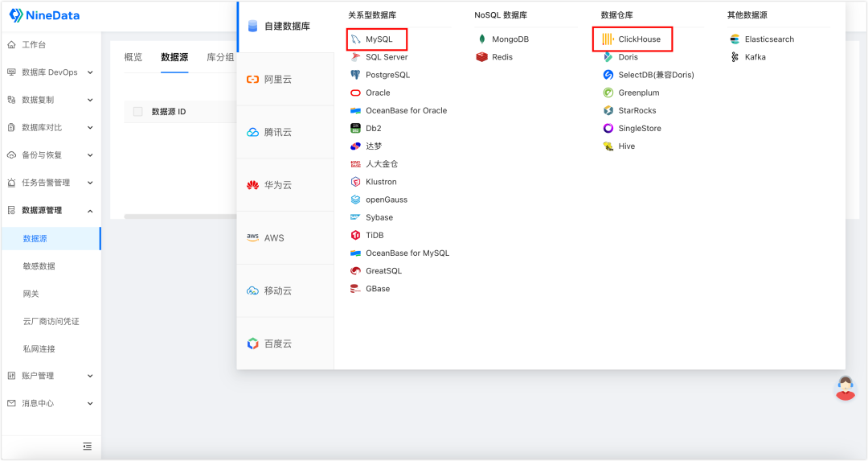Screen dimensions: 868x461
Task: Select the 自建数据库 category
Action: click(285, 26)
